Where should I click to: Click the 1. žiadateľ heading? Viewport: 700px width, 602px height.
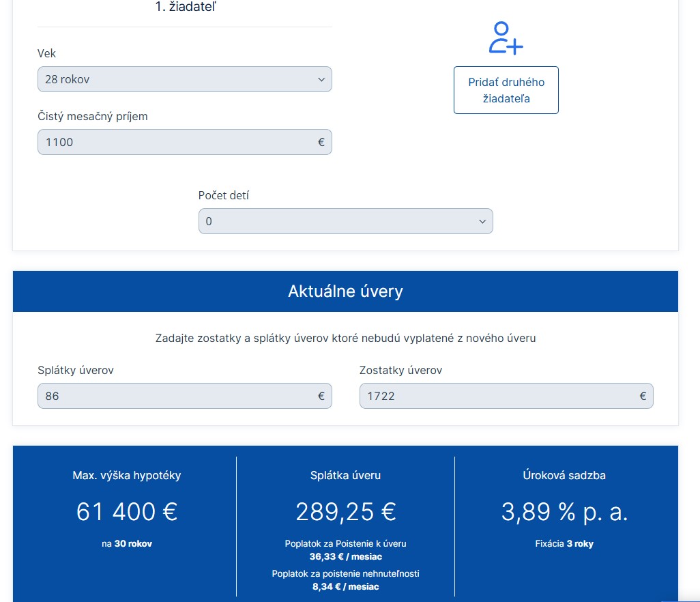coord(186,8)
